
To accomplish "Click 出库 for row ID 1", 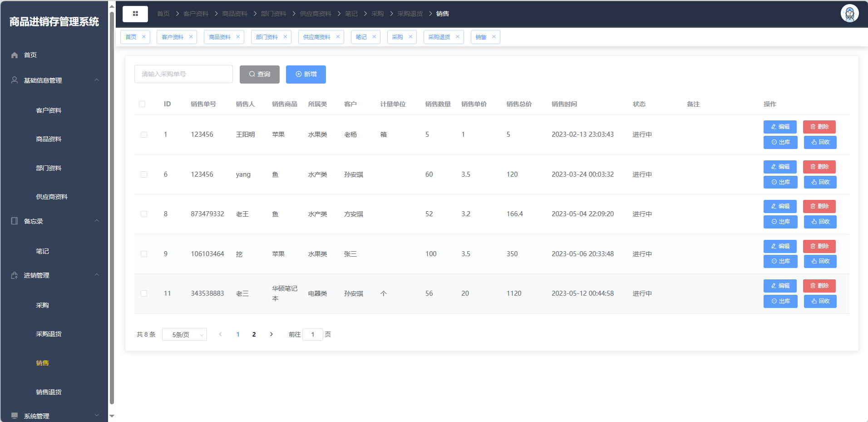I will click(780, 142).
